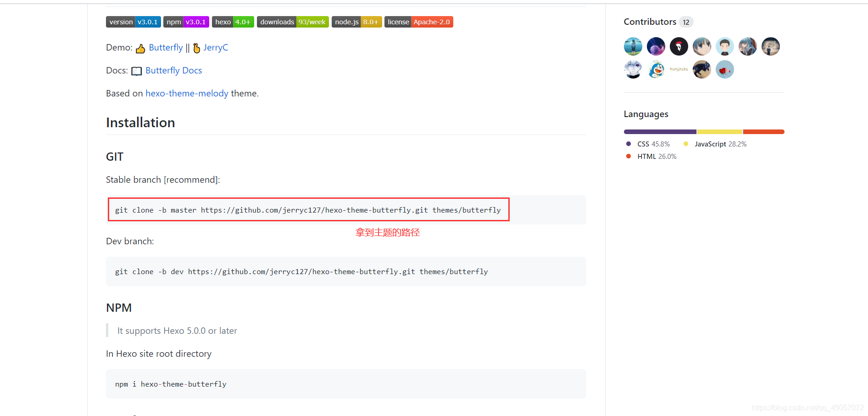Viewport: 868px width, 416px height.
Task: Click the version v3.0.1 badge
Action: [x=134, y=22]
